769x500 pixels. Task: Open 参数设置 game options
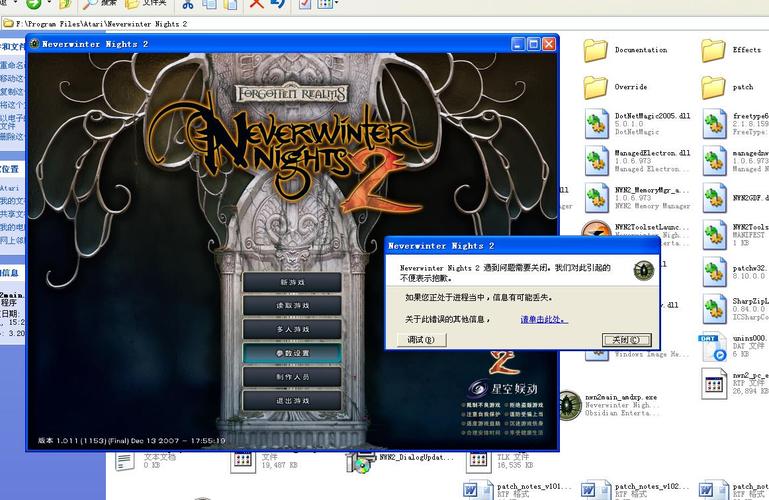point(292,353)
